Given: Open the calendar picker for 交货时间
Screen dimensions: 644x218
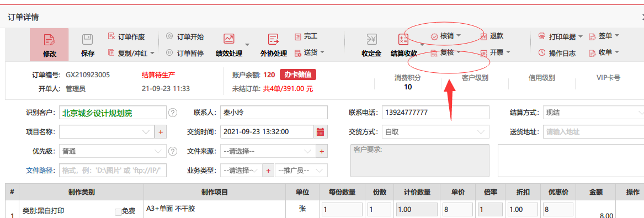Looking at the screenshot, I should (321, 132).
